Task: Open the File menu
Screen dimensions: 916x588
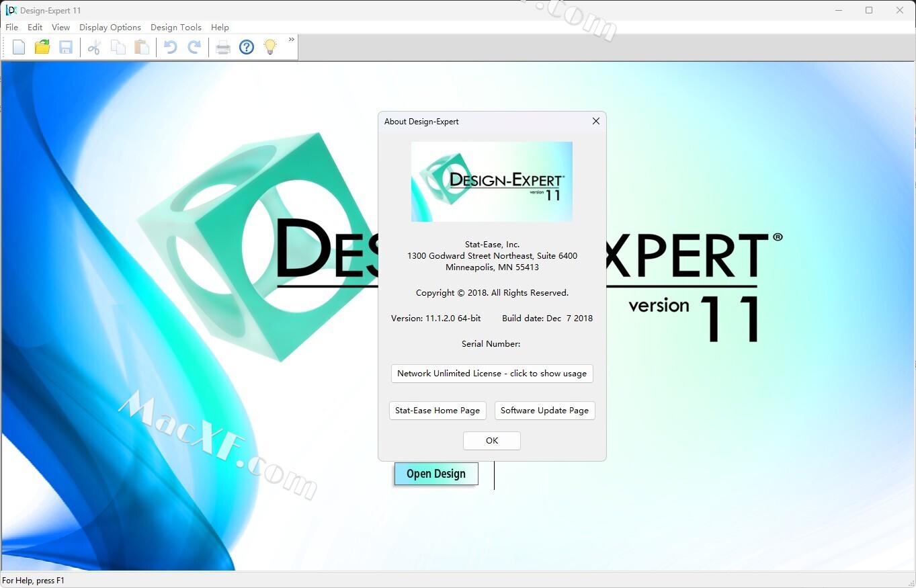Action: (x=11, y=28)
